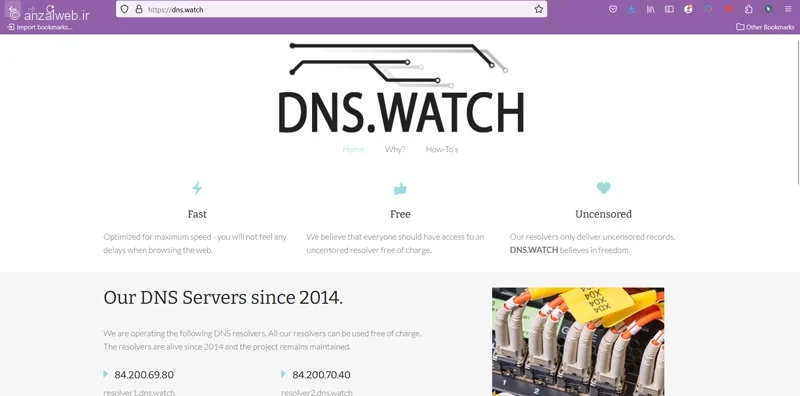Screen dimensions: 800x396
Task: Click 'Our DNS Servers since 2014.' heading
Action: click(x=223, y=298)
